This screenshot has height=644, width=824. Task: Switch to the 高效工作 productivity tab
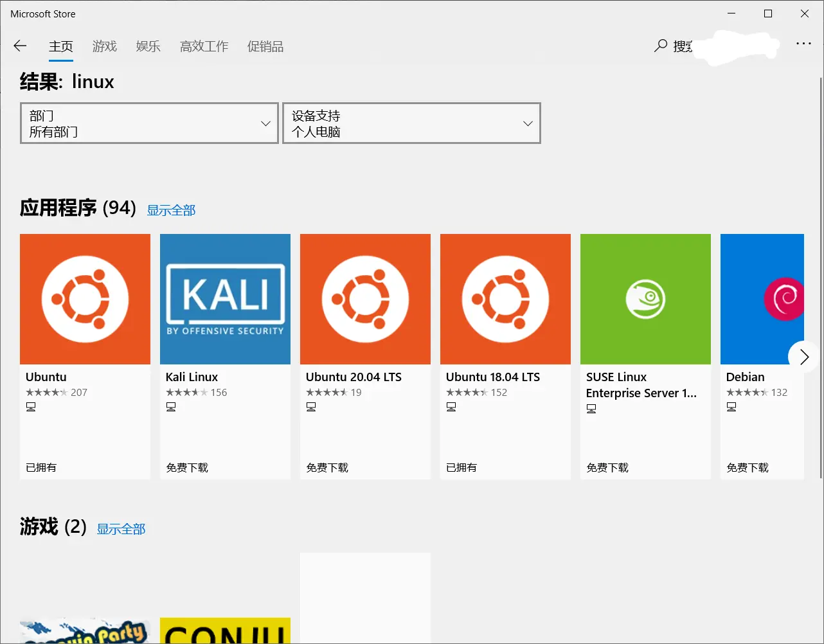click(204, 46)
